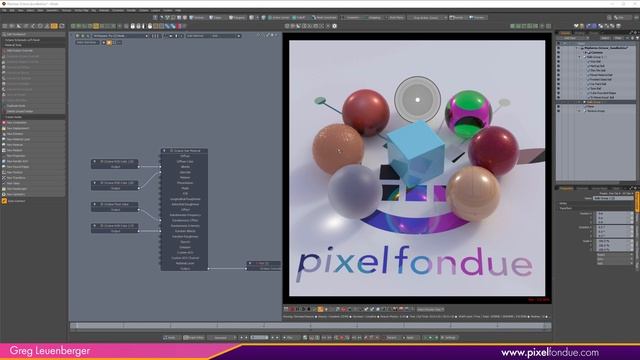The width and height of the screenshot is (640, 360).
Task: Click the pink New Constant icon
Action: 4,122
